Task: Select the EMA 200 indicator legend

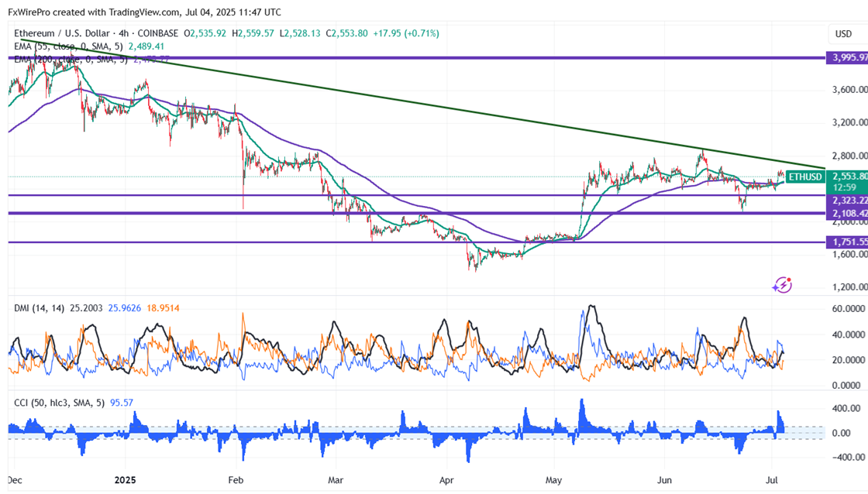Action: [71, 59]
